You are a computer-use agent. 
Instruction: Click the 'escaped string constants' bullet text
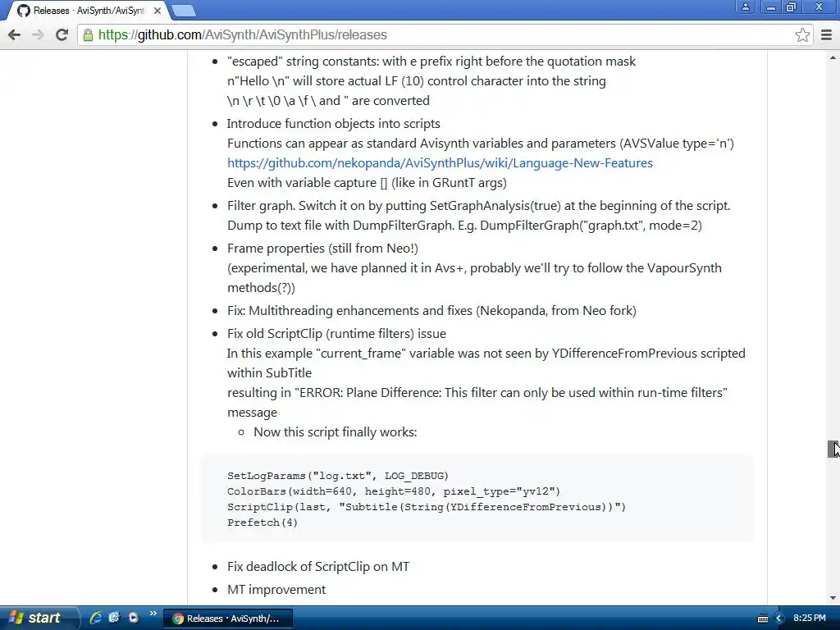[431, 61]
